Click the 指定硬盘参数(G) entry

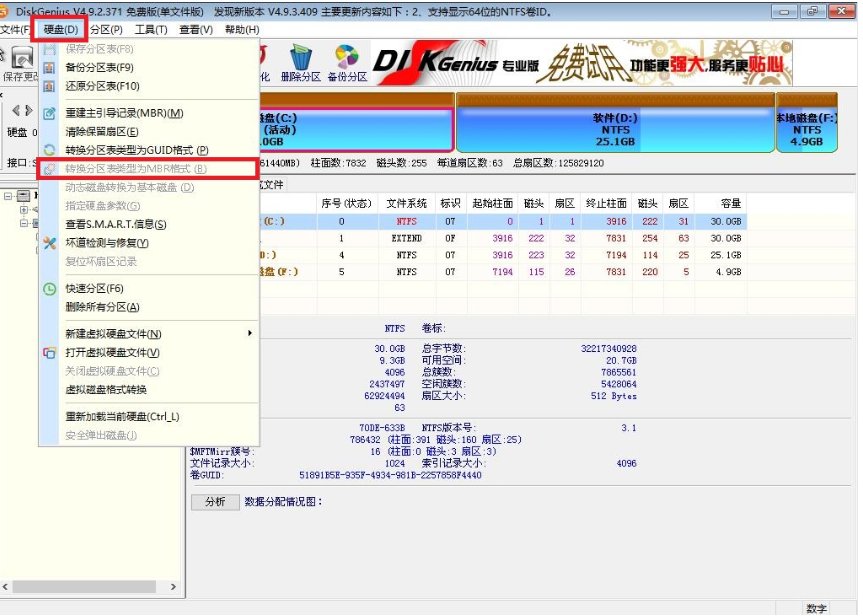point(149,206)
